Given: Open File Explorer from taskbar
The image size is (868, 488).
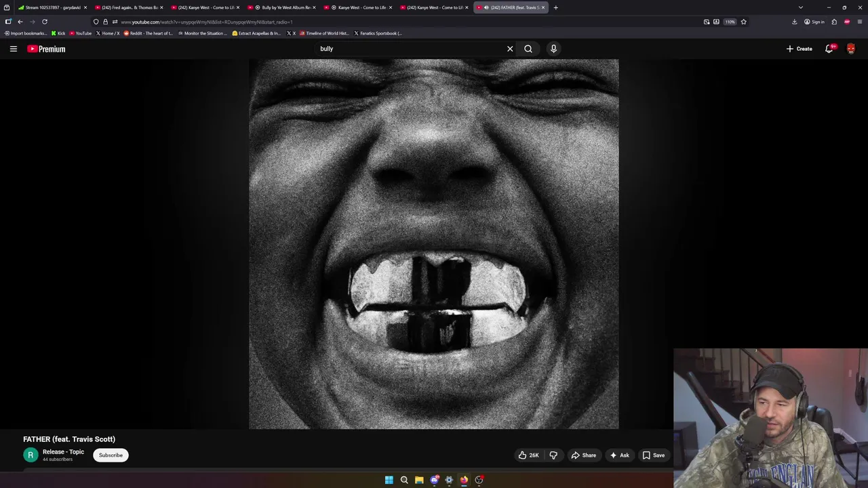Looking at the screenshot, I should click(419, 480).
